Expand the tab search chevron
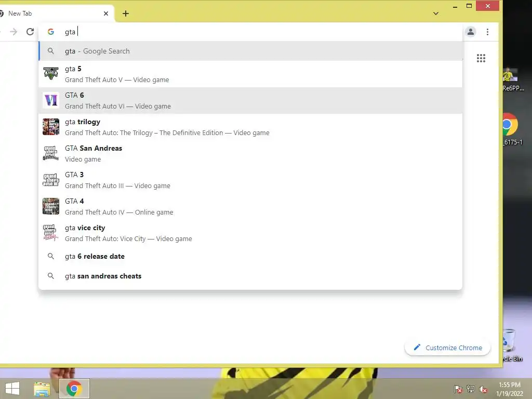The height and width of the screenshot is (399, 532). 436,14
